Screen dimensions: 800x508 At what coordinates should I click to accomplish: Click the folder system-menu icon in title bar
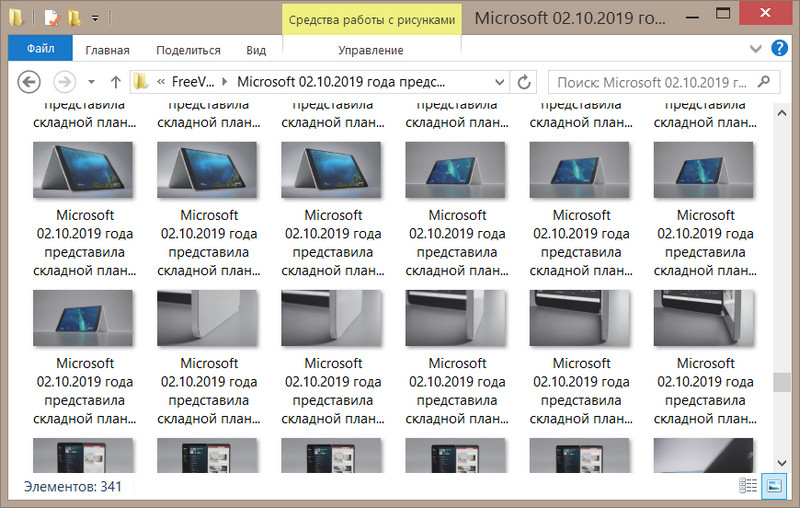16,18
